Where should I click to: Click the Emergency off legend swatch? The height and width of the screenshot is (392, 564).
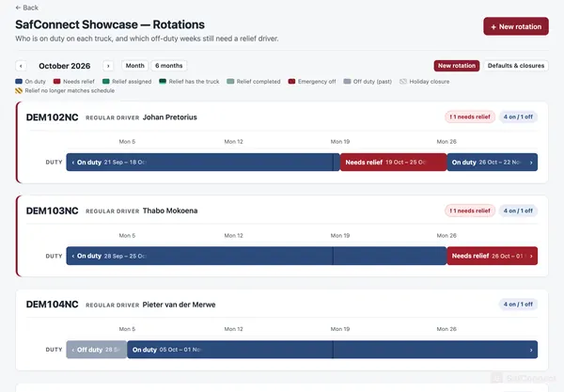pos(291,81)
